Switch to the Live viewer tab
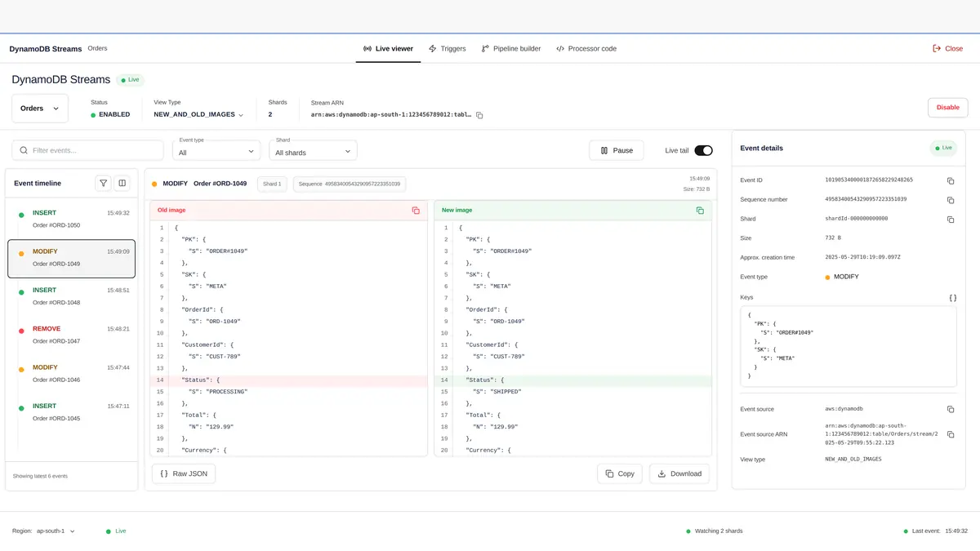 (388, 48)
